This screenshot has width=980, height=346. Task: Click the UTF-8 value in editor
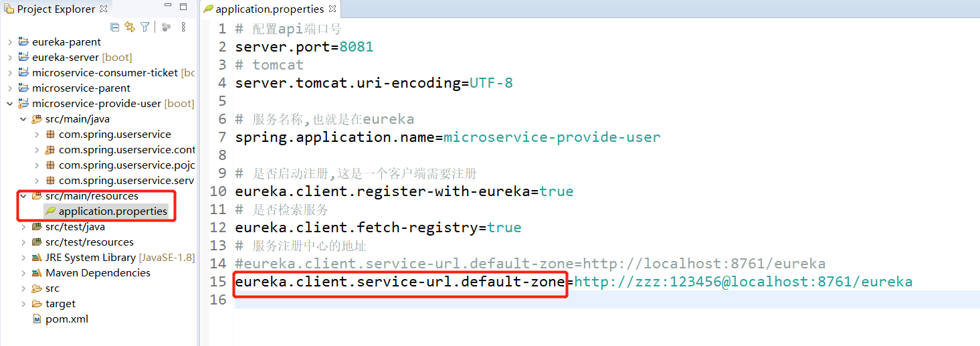492,83
